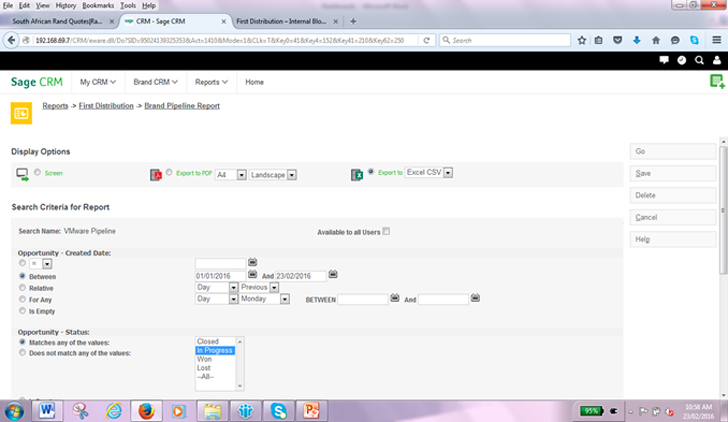Open the bookmarks list clipboard icon
The height and width of the screenshot is (422, 728).
[x=599, y=40]
